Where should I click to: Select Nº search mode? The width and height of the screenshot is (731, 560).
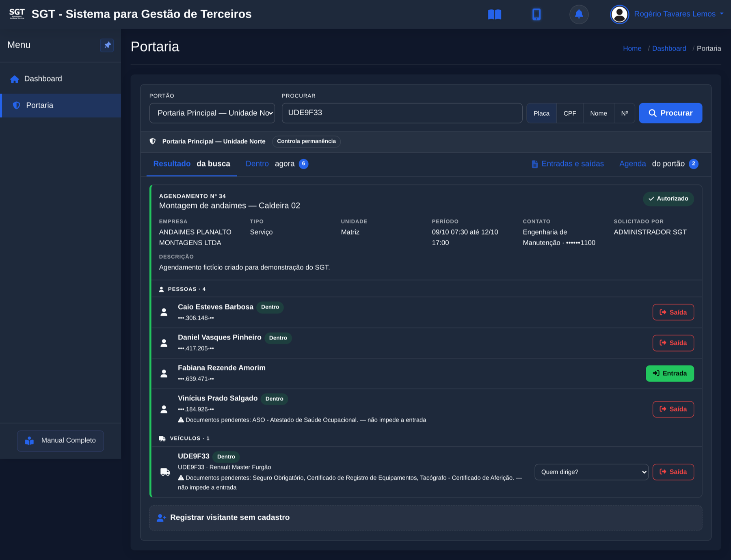(x=625, y=113)
